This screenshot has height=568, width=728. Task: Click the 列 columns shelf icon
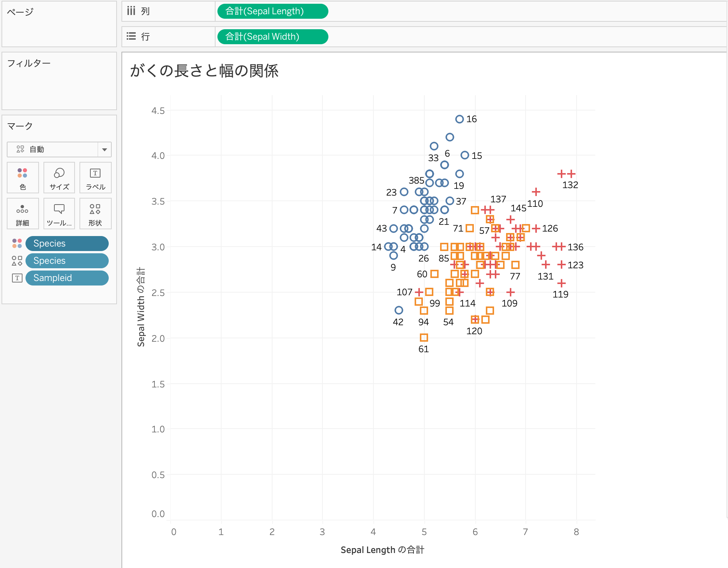[x=131, y=11]
